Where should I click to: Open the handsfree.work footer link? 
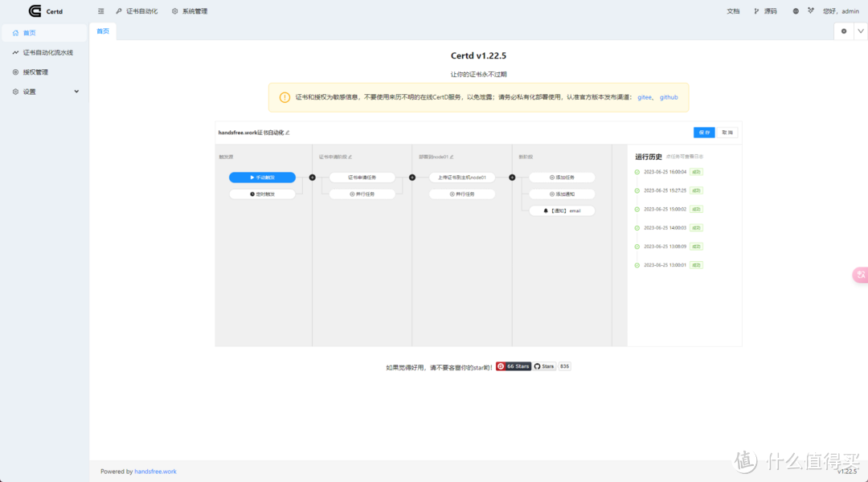[x=155, y=472]
